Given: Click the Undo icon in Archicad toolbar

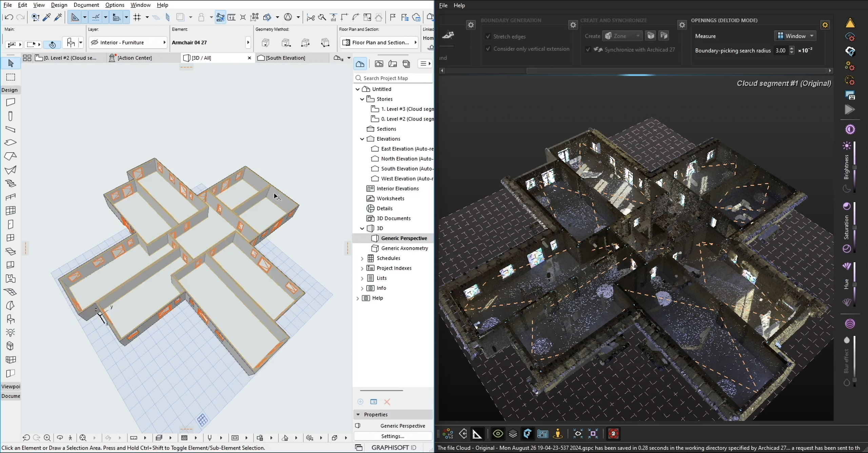Looking at the screenshot, I should (x=9, y=17).
